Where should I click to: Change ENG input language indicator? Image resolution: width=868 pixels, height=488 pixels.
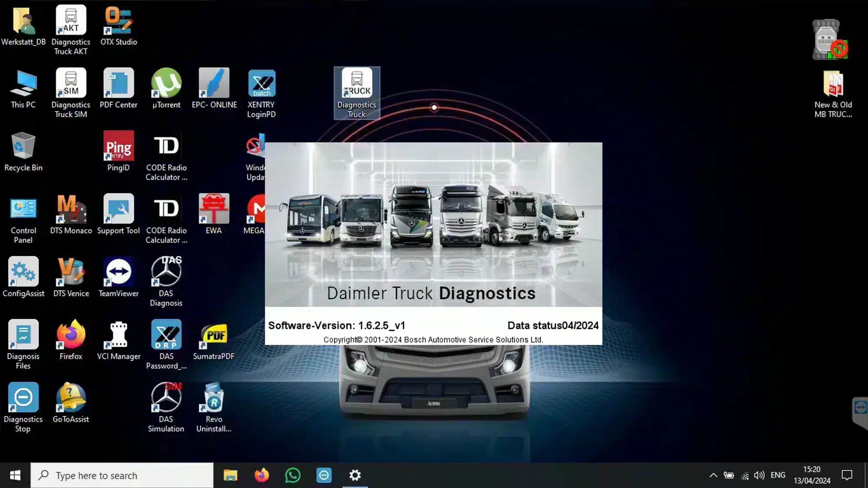click(778, 475)
